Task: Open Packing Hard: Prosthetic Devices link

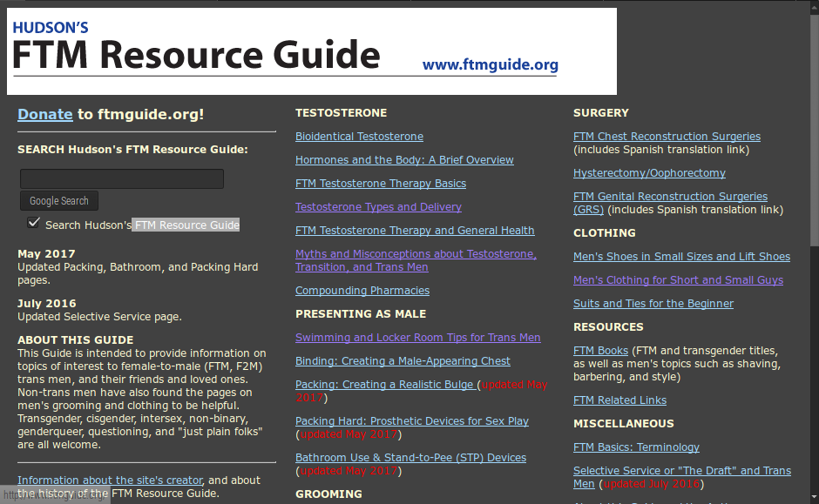Action: point(412,420)
